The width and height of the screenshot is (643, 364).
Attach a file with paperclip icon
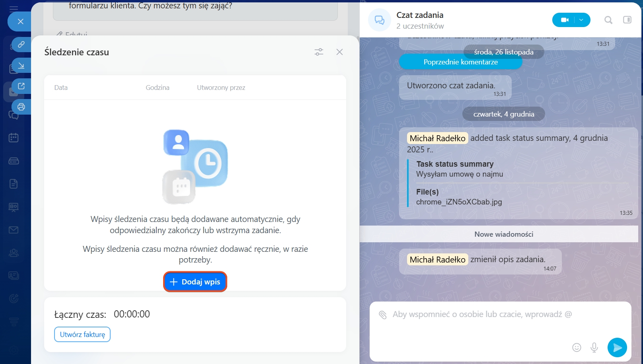point(382,315)
